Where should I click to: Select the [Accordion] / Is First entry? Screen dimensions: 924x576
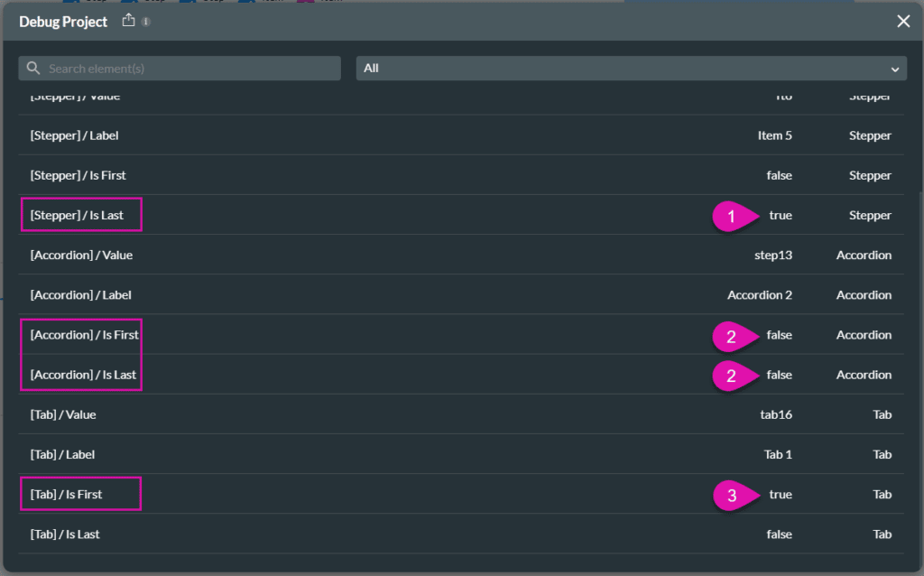84,335
